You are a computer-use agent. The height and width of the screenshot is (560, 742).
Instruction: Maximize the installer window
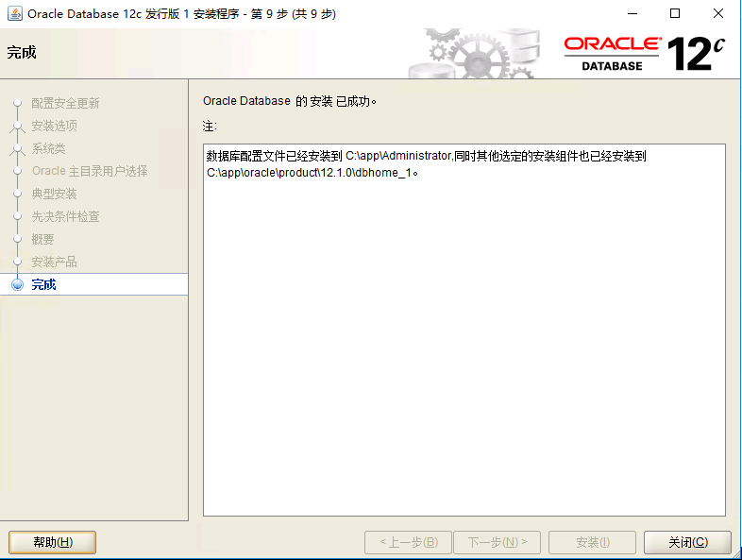point(675,14)
